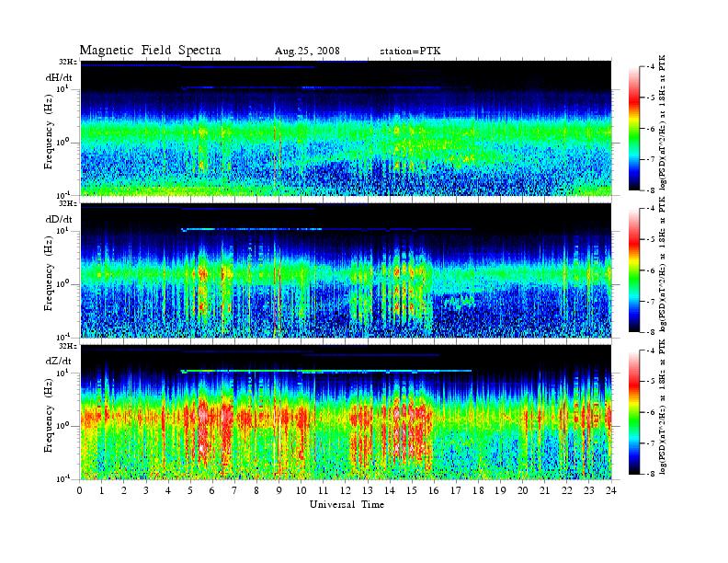The height and width of the screenshot is (563, 728).
Task: Click the dH/dt spectrogram panel
Action: click(x=347, y=128)
